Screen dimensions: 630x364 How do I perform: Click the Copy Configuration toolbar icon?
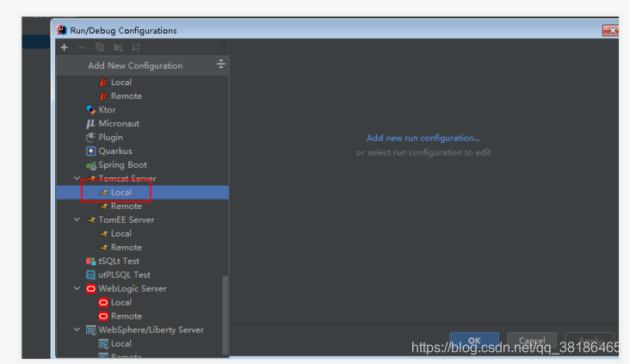(100, 47)
